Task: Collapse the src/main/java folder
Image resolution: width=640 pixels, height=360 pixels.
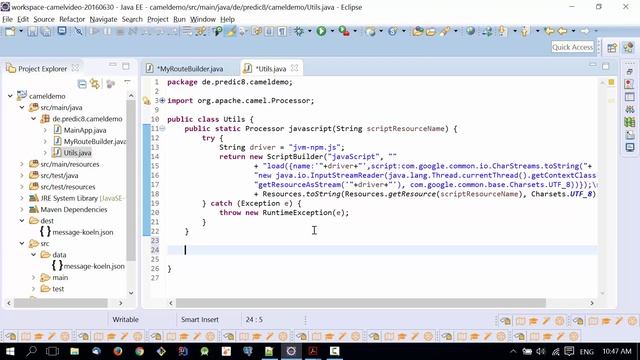Action: point(22,107)
